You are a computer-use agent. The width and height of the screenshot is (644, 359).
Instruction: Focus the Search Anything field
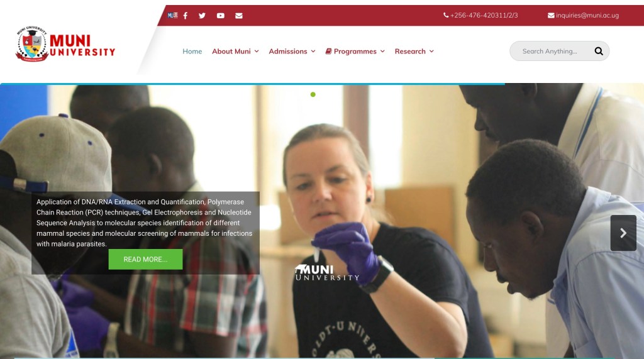click(x=550, y=51)
